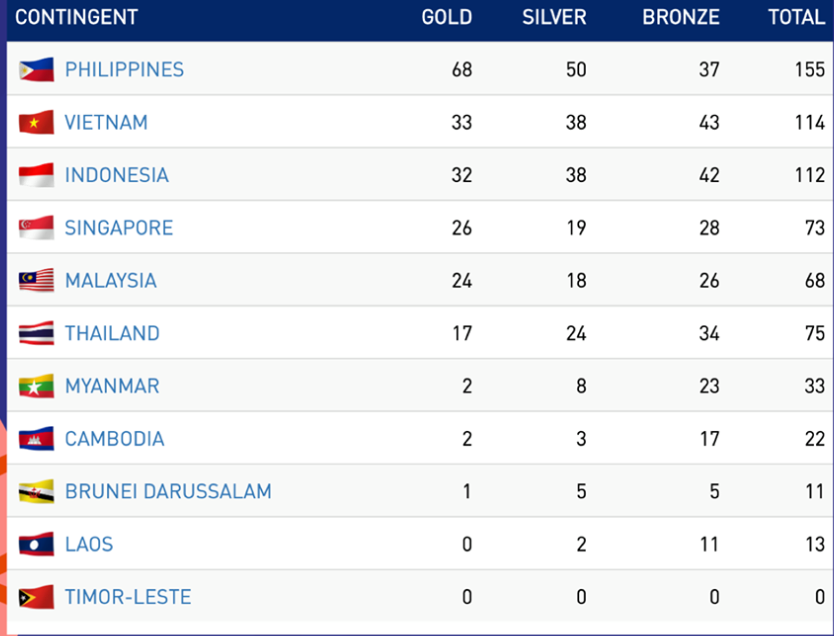The image size is (834, 636).
Task: Click the GOLD column header
Action: coord(446,18)
